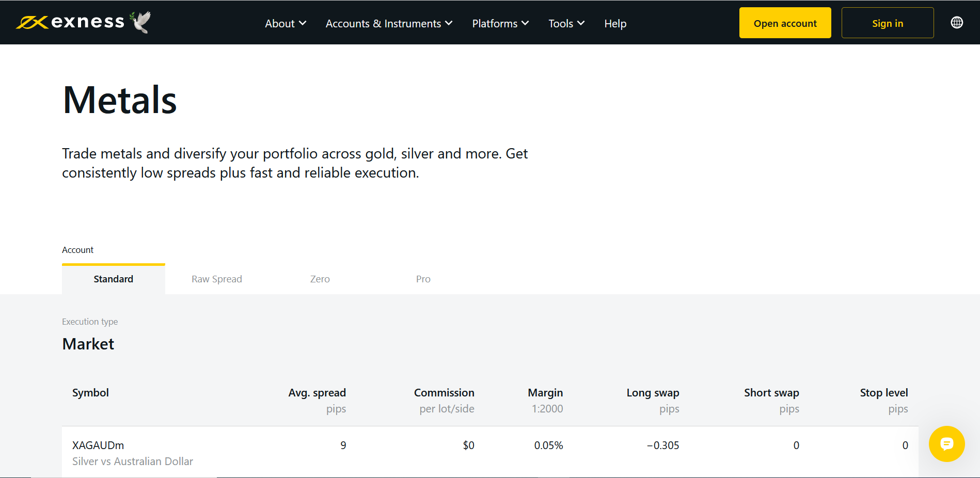980x478 pixels.
Task: Select the Standard account tab
Action: pyautogui.click(x=114, y=279)
